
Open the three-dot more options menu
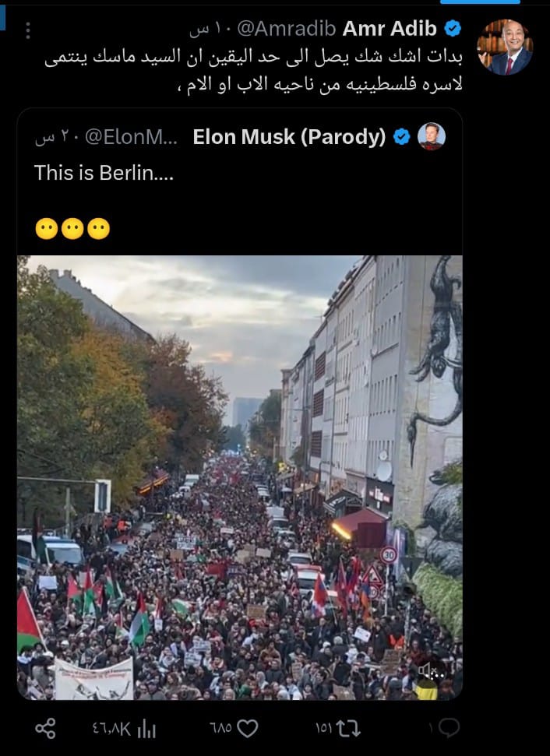[x=28, y=30]
